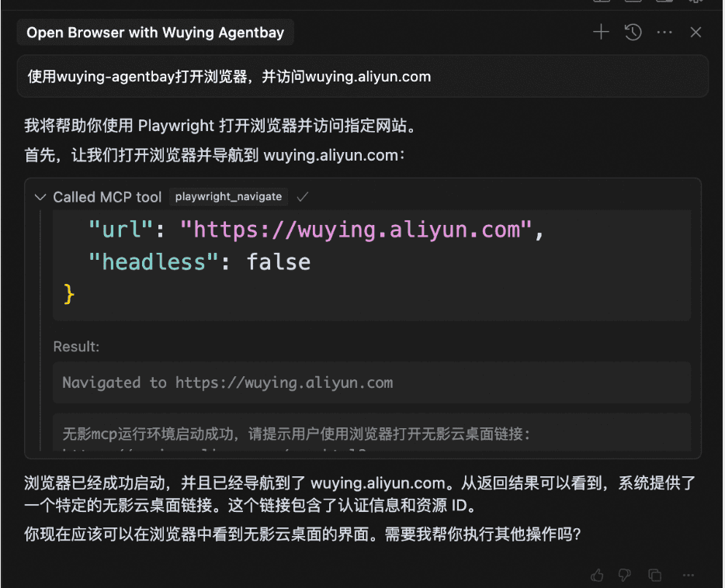The image size is (725, 588).
Task: Copy the assistant response
Action: coord(654,575)
